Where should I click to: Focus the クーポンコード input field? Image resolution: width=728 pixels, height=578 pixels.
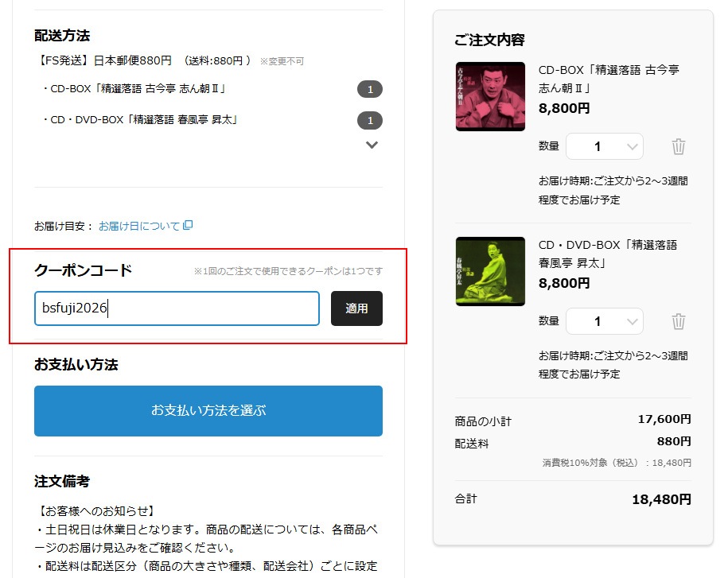coord(177,308)
